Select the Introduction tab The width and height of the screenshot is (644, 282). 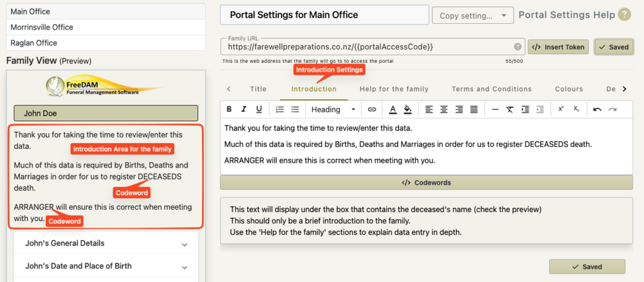coord(314,89)
